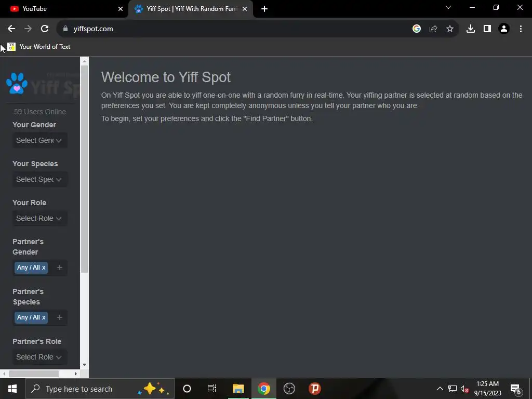Add a Partner's Gender option with plus

[60, 268]
